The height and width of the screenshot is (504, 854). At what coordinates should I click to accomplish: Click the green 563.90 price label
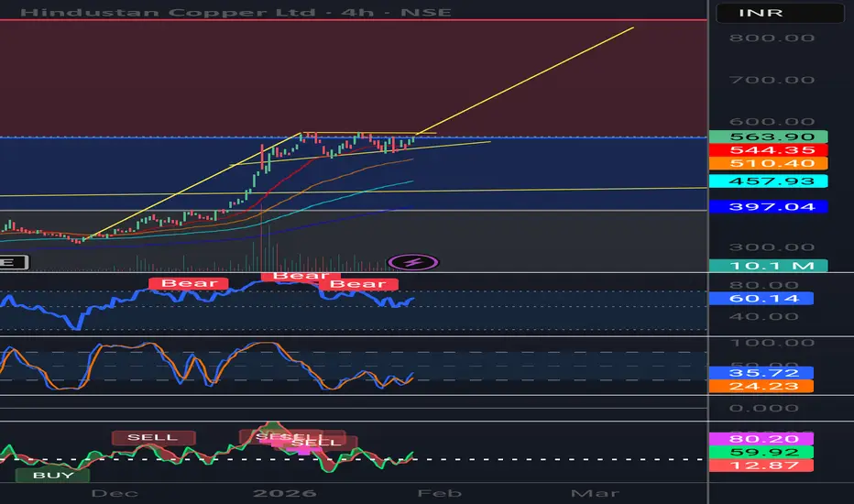coord(769,137)
